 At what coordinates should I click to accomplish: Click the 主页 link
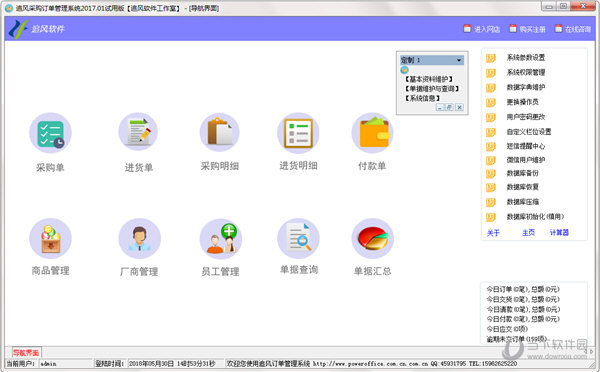click(x=528, y=233)
